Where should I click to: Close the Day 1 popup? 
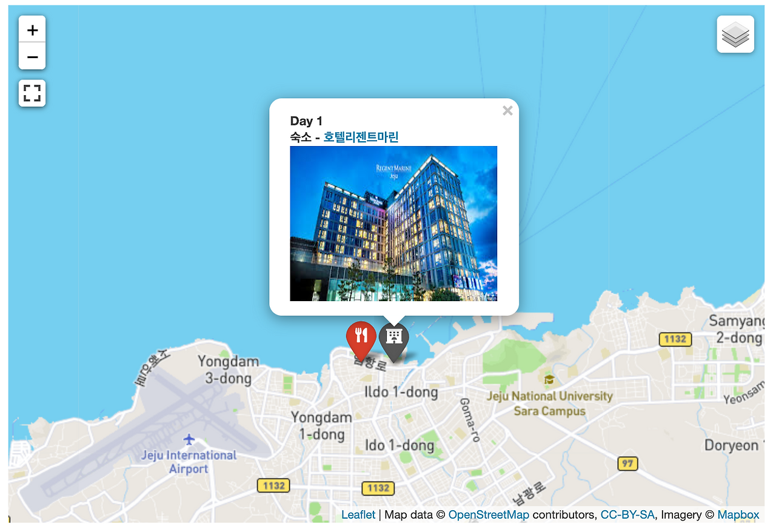pyautogui.click(x=507, y=110)
